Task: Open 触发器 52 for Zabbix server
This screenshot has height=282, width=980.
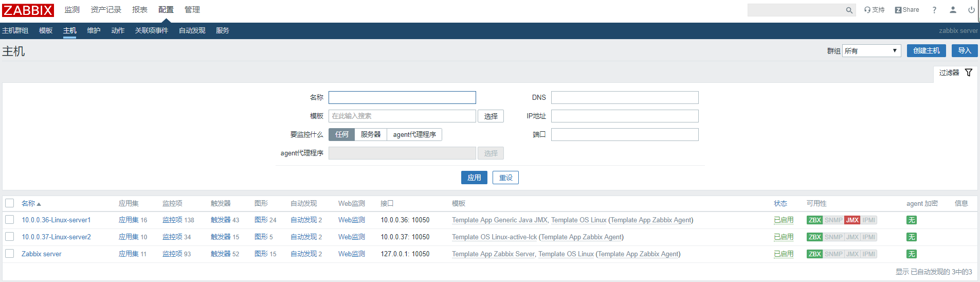Action: [221, 254]
